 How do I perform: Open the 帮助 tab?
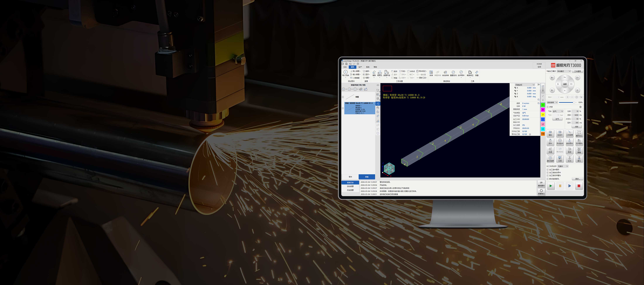coord(375,67)
